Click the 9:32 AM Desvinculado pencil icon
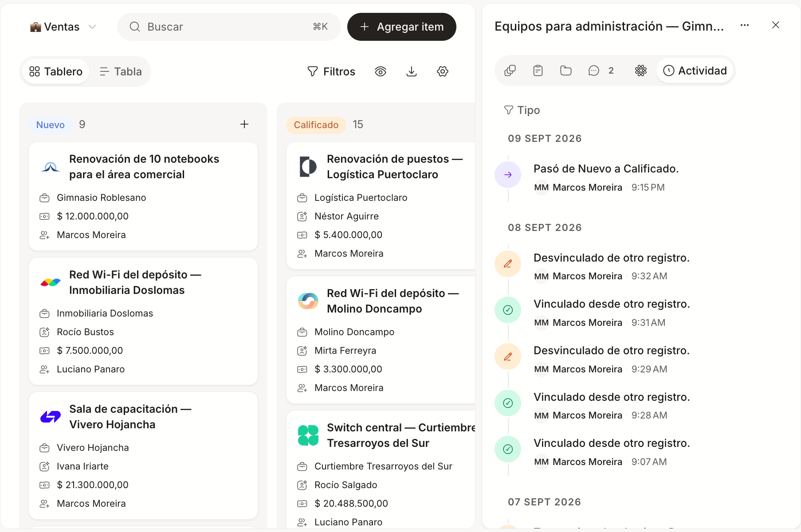The image size is (801, 532). click(x=508, y=264)
